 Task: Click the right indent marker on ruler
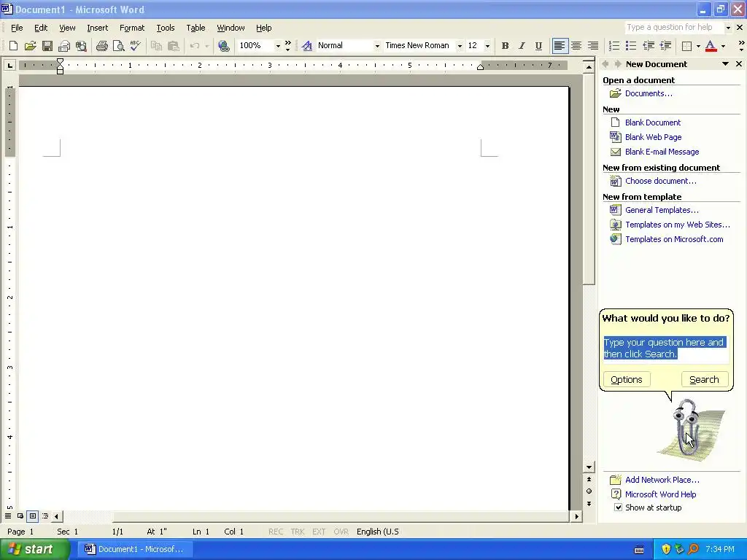point(480,66)
